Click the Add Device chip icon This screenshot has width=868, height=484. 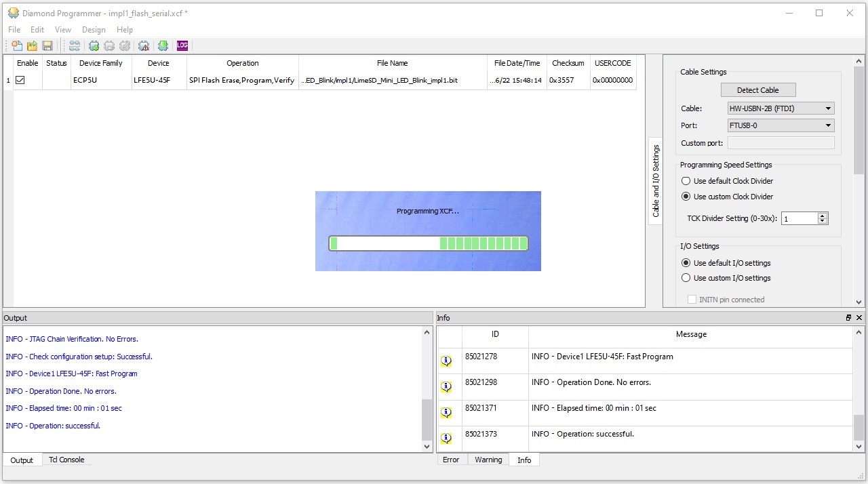point(94,46)
